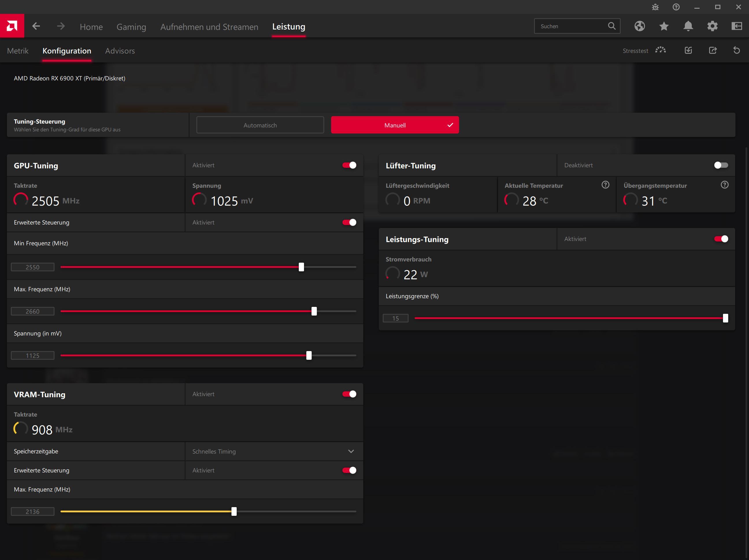This screenshot has height=560, width=749.
Task: Click the Stresstest label
Action: point(635,51)
